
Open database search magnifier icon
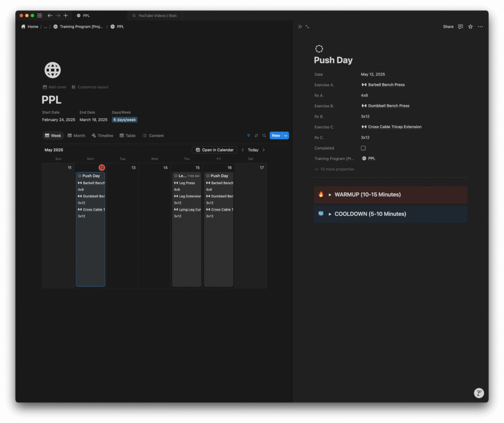coord(264,136)
